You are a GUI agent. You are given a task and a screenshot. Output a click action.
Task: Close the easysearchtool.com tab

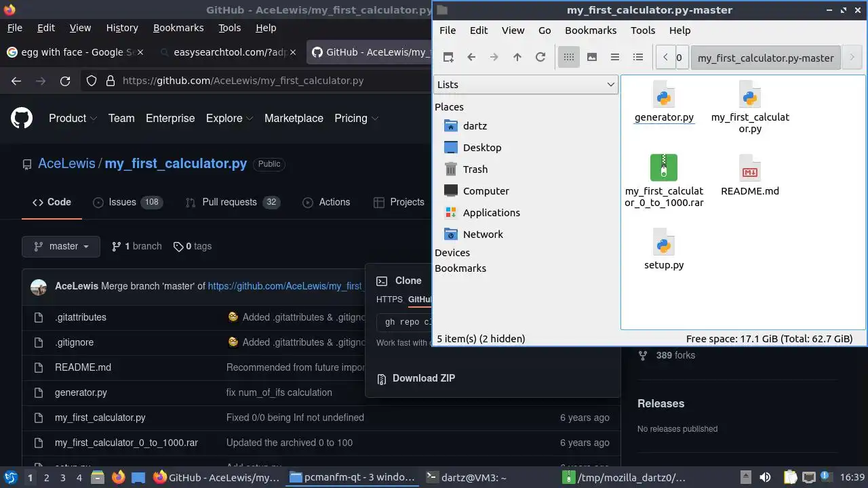[294, 52]
